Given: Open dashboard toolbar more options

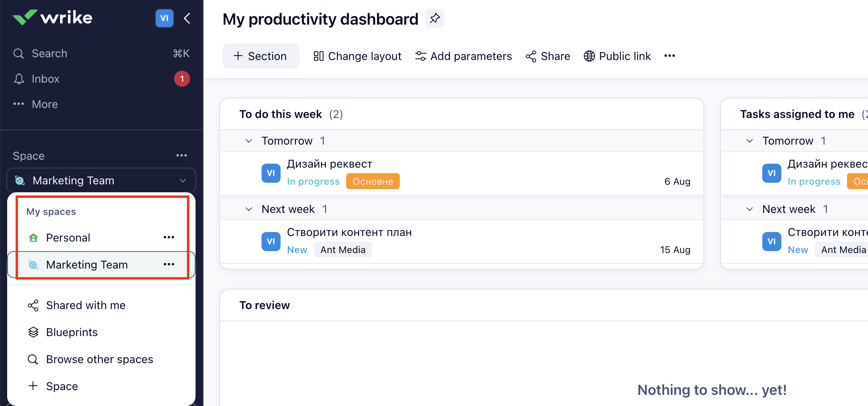Looking at the screenshot, I should [670, 56].
